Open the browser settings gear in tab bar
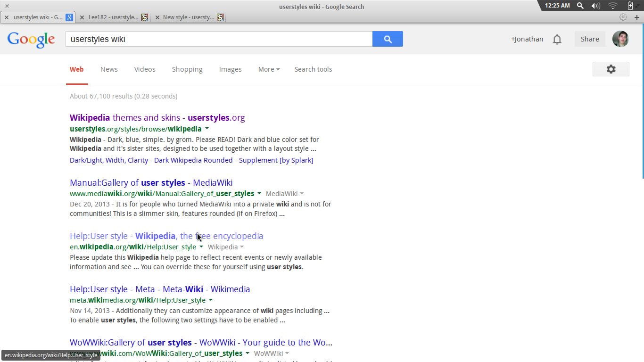The height and width of the screenshot is (362, 644). pos(623,17)
